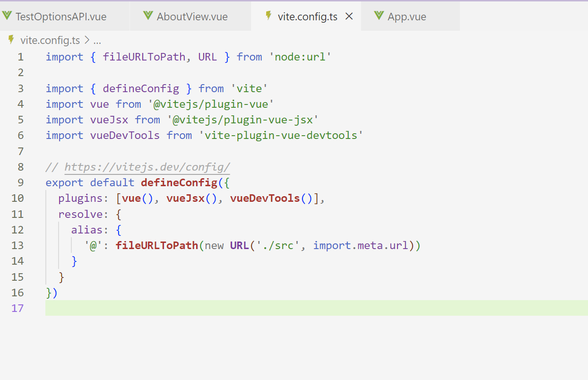
Task: Click vite.config.ts in the breadcrumb
Action: [50, 41]
